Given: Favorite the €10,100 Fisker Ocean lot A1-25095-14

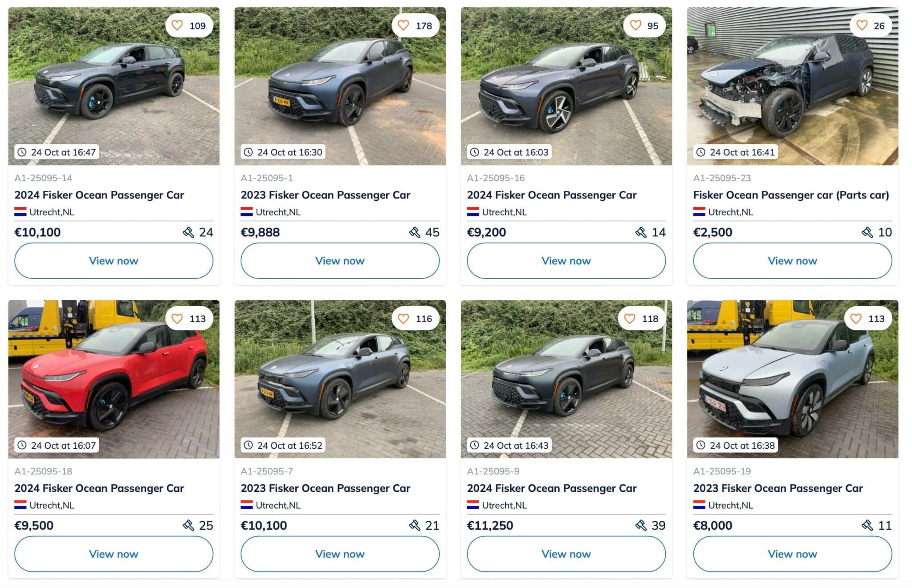Looking at the screenshot, I should tap(177, 25).
